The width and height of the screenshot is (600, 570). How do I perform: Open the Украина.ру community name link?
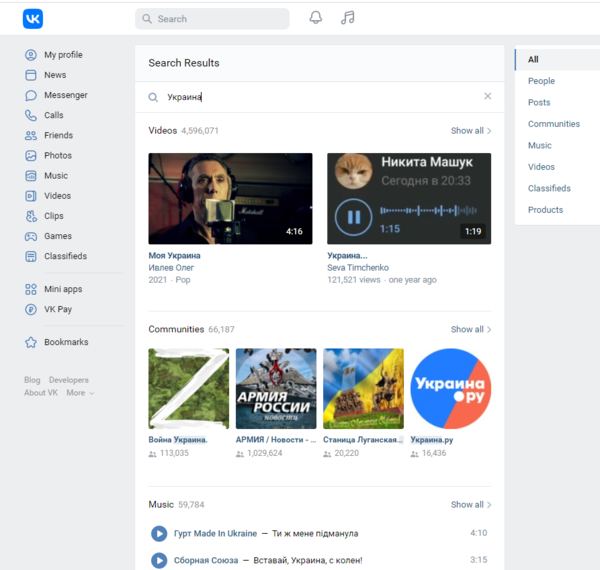[x=432, y=440]
